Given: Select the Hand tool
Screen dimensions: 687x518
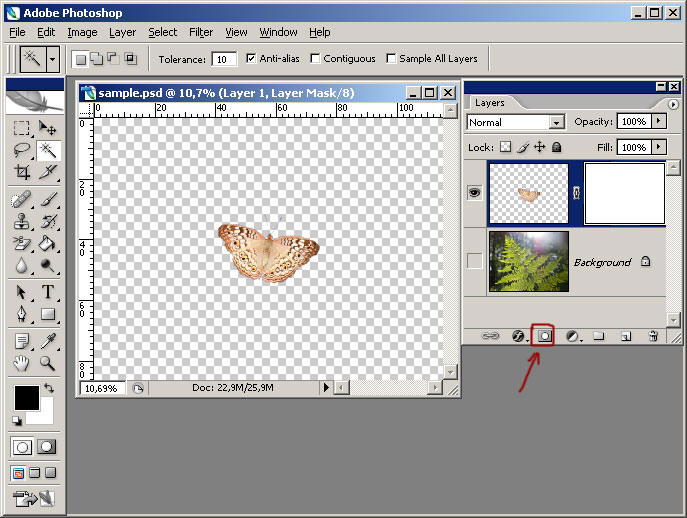Looking at the screenshot, I should pos(21,362).
